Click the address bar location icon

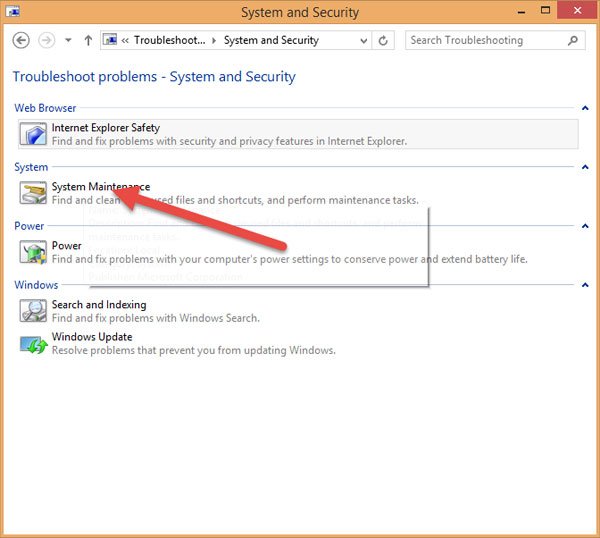(110, 40)
